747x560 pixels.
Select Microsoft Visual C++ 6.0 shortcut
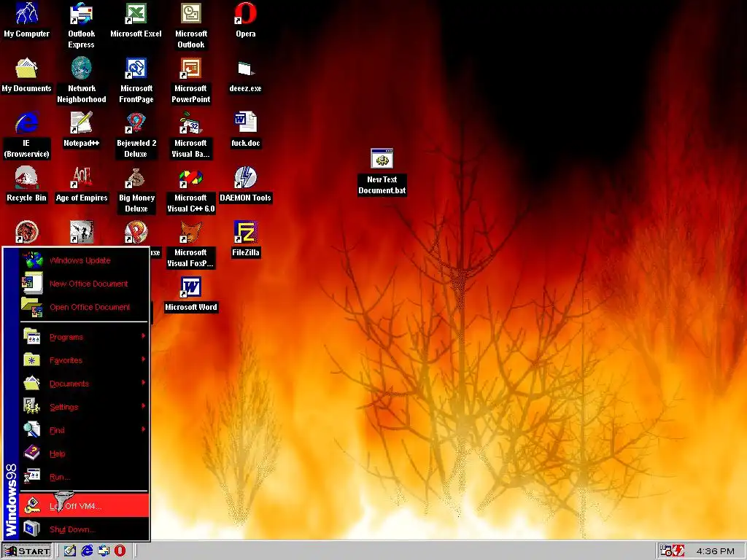coord(190,190)
